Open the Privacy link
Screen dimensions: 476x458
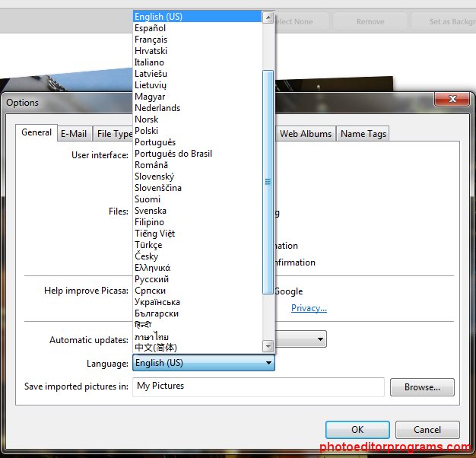(309, 308)
